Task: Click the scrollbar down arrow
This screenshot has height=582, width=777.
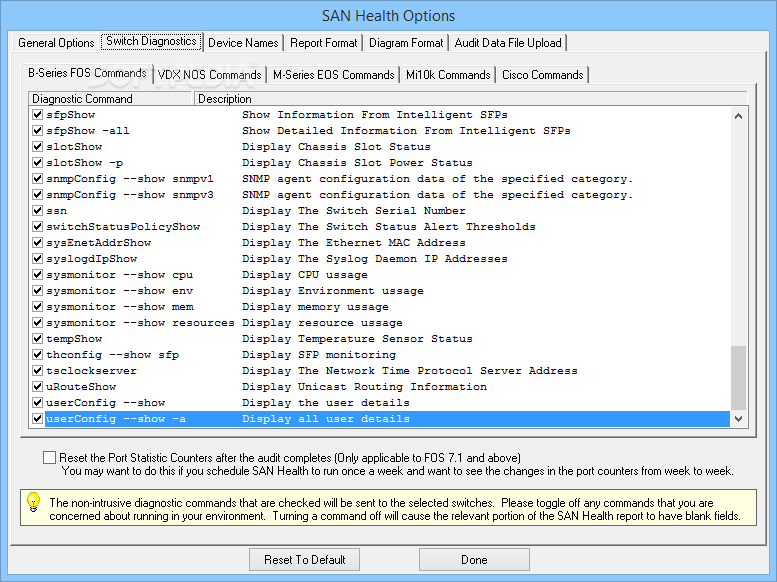Action: tap(738, 419)
